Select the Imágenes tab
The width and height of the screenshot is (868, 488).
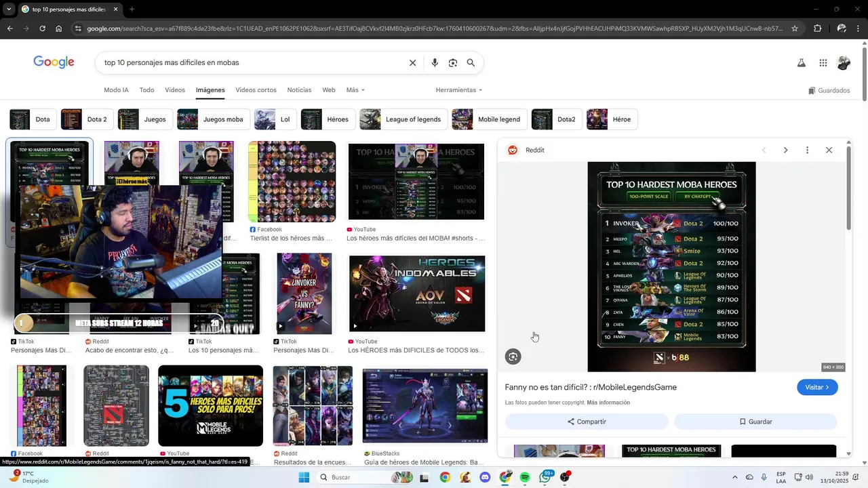point(210,90)
